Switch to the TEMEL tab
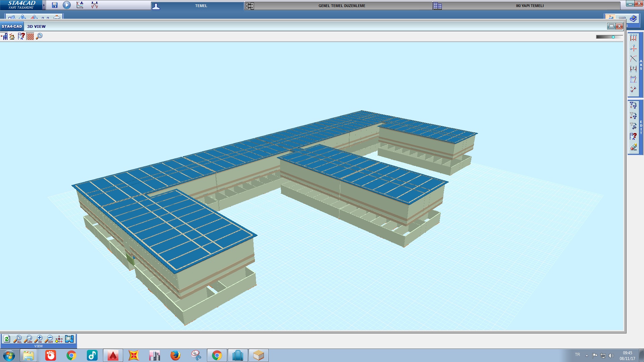Viewport: 644px width, 362px height. [x=201, y=6]
